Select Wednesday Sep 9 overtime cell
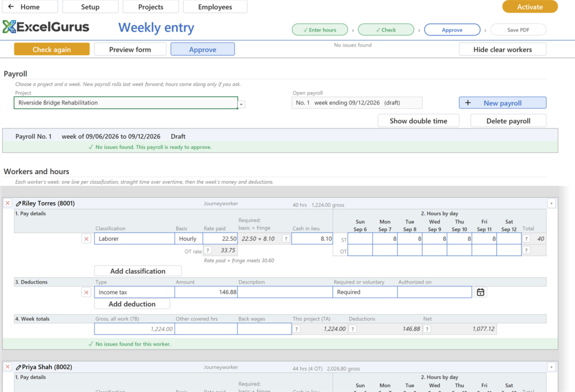This screenshot has height=392, width=575. [435, 250]
